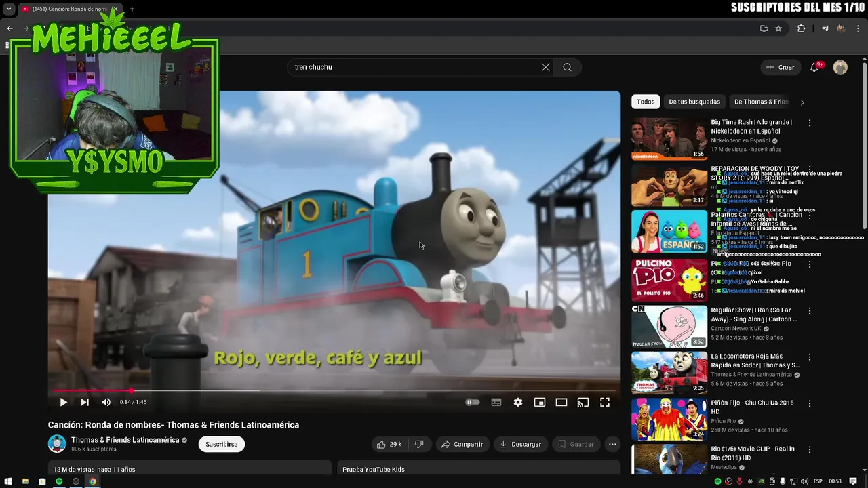Open OBS from the taskbar
The image size is (868, 488).
(x=76, y=481)
